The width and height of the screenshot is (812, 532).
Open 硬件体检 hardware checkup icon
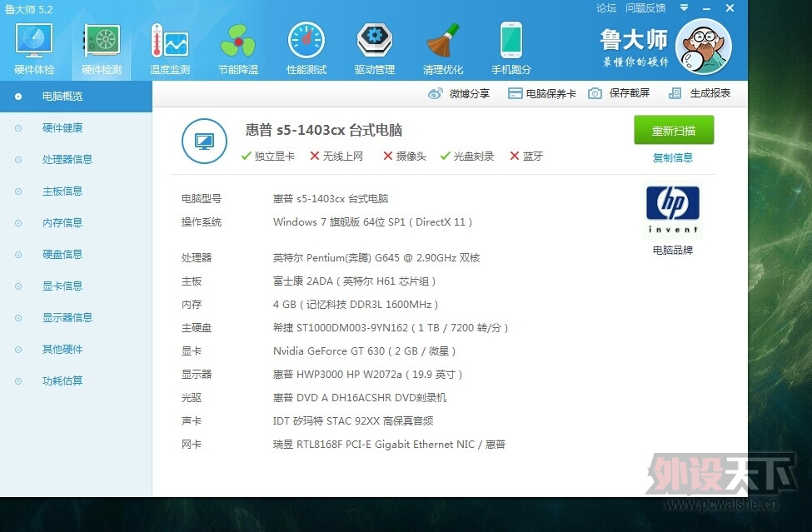tap(34, 41)
